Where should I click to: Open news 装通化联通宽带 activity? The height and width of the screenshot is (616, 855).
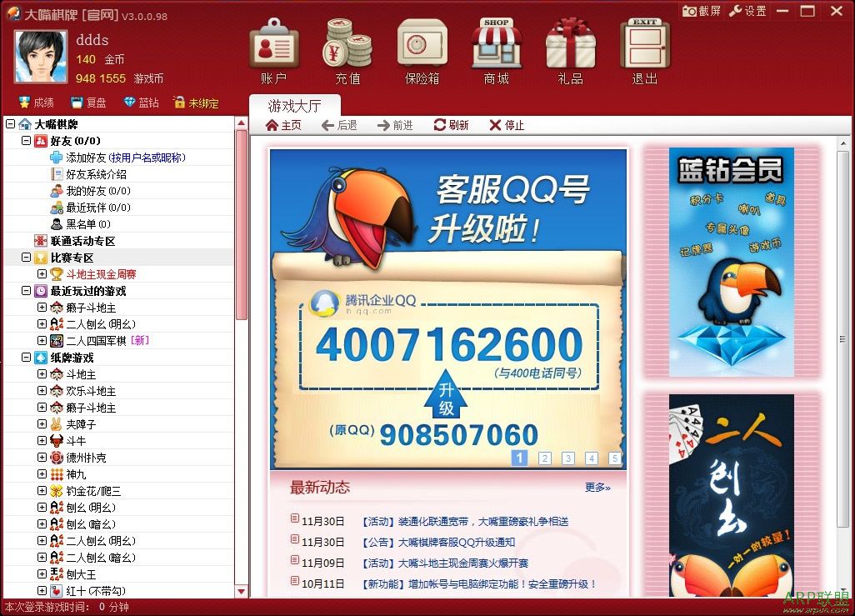(465, 521)
